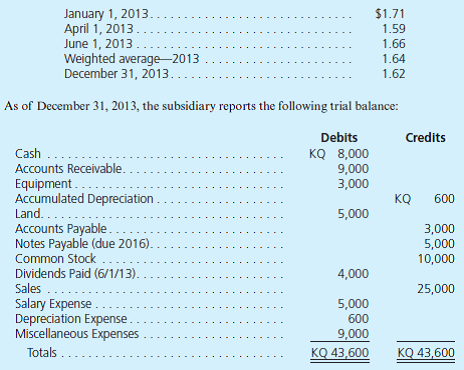Select the Dividends Paid (6/1/13) label
Viewport: 464px width, 370px height.
(76, 274)
